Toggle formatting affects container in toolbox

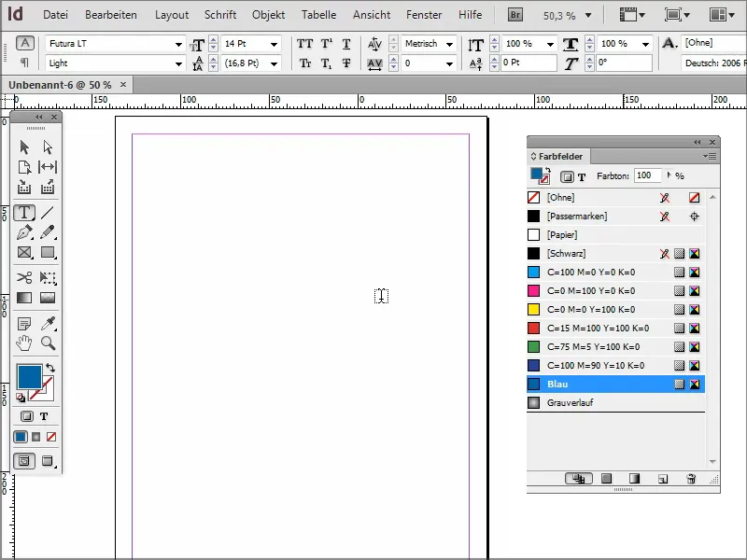pos(27,416)
